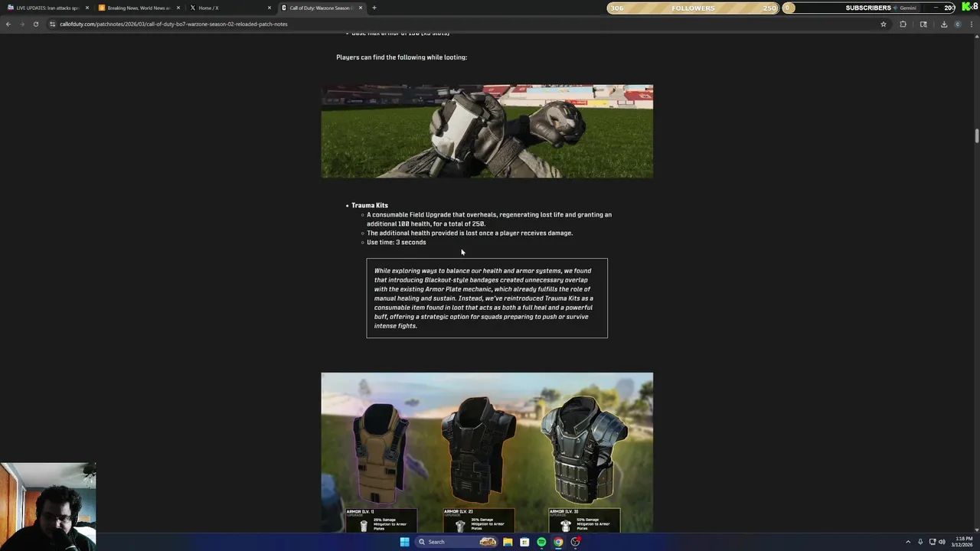Screen dimensions: 980x551
Task: Open File Explorer from the taskbar
Action: [x=508, y=542]
